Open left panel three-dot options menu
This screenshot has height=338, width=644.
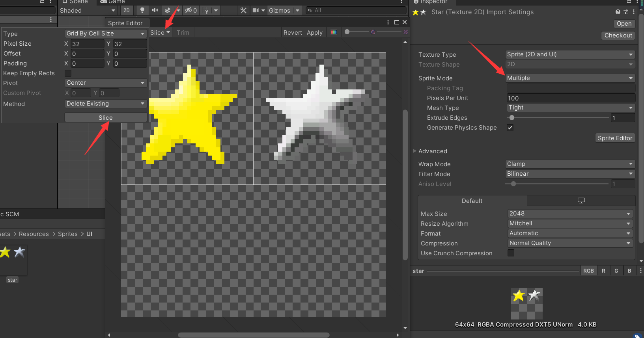pos(51,19)
